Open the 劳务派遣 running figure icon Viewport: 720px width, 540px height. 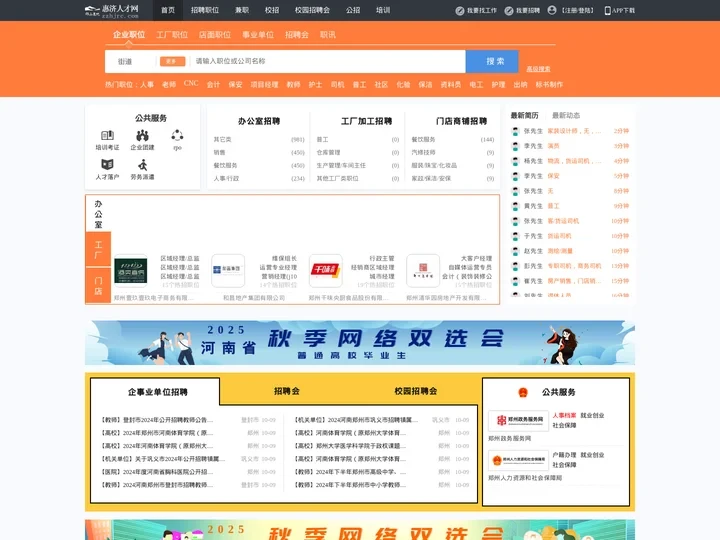(143, 164)
